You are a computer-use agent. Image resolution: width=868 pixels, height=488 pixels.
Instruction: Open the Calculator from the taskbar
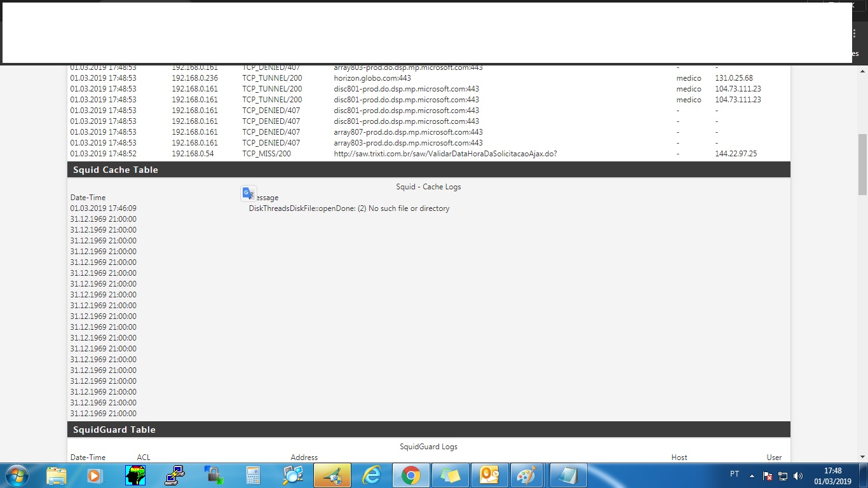[253, 475]
